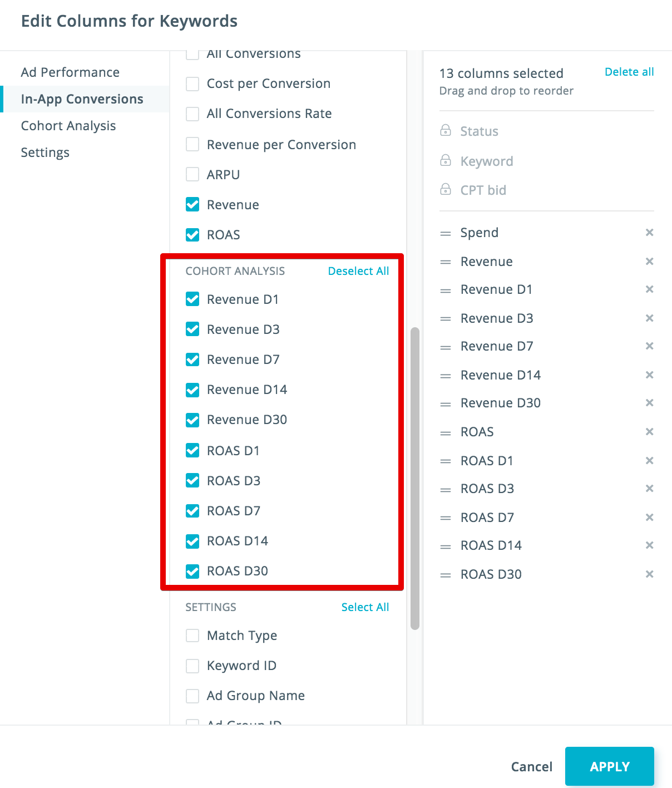Disable the ROAS D14 checkbox

[x=192, y=541]
